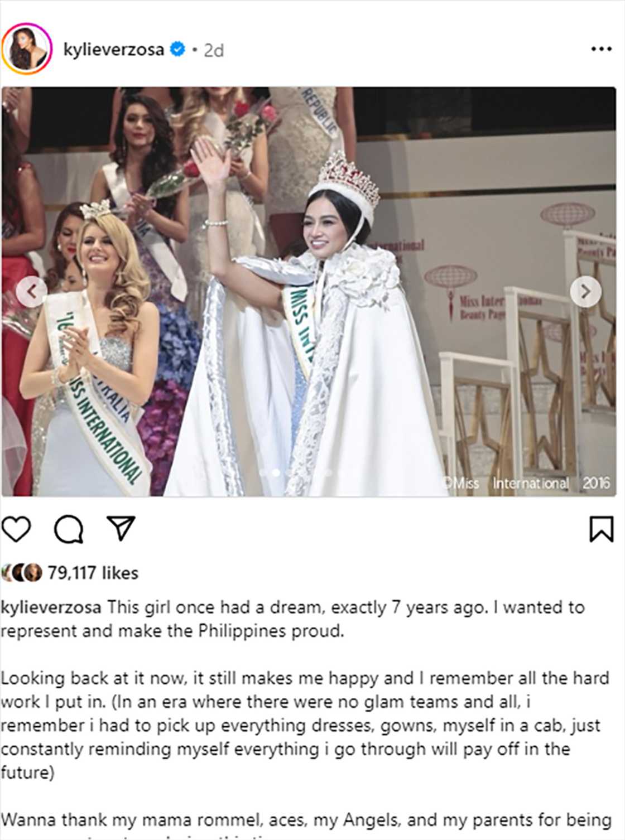
Task: Open kylieverzosa profile from the header username
Action: click(x=113, y=50)
